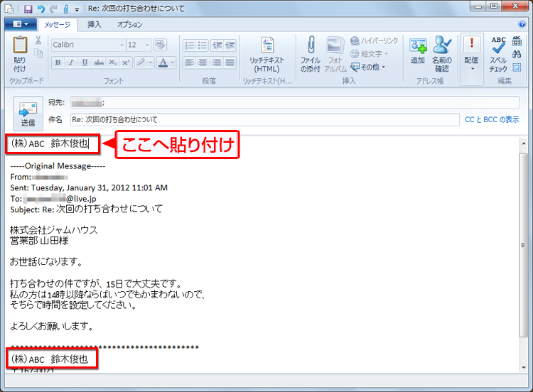Run Spell Check (スペルチェック)

pos(498,55)
